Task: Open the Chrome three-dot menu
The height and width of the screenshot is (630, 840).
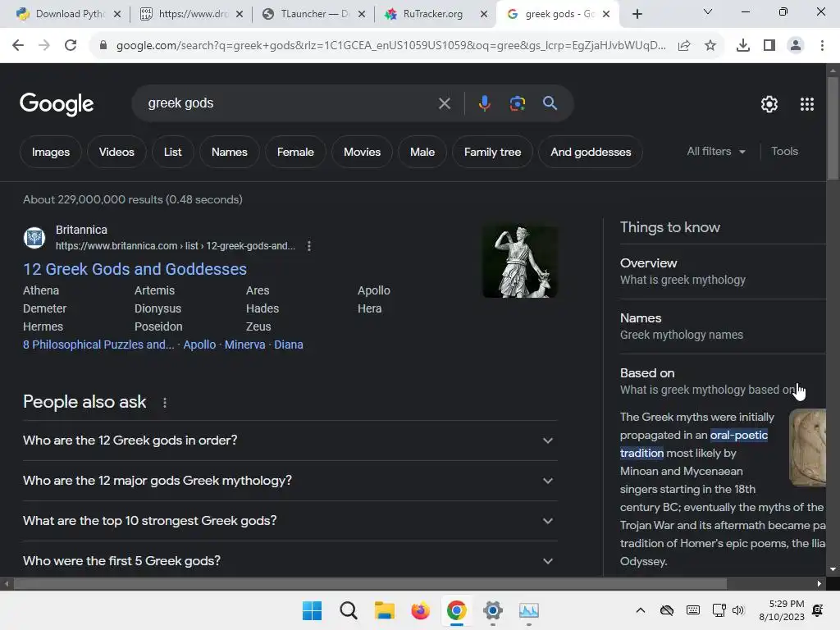Action: (822, 46)
